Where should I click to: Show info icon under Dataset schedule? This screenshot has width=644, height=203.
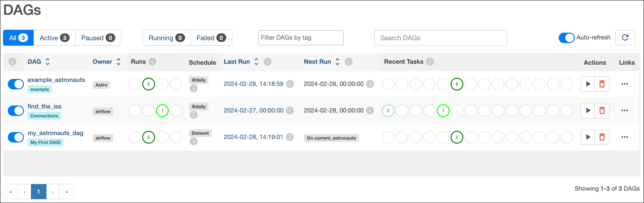[193, 142]
